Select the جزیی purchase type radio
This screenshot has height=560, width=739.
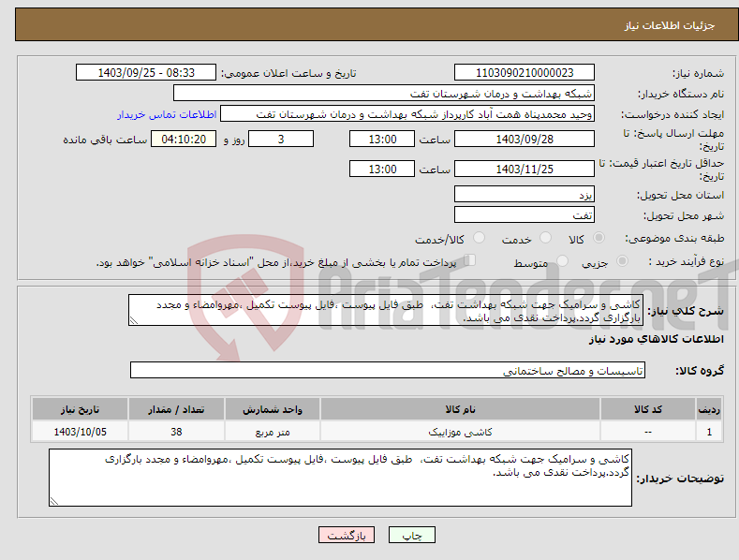click(x=622, y=260)
